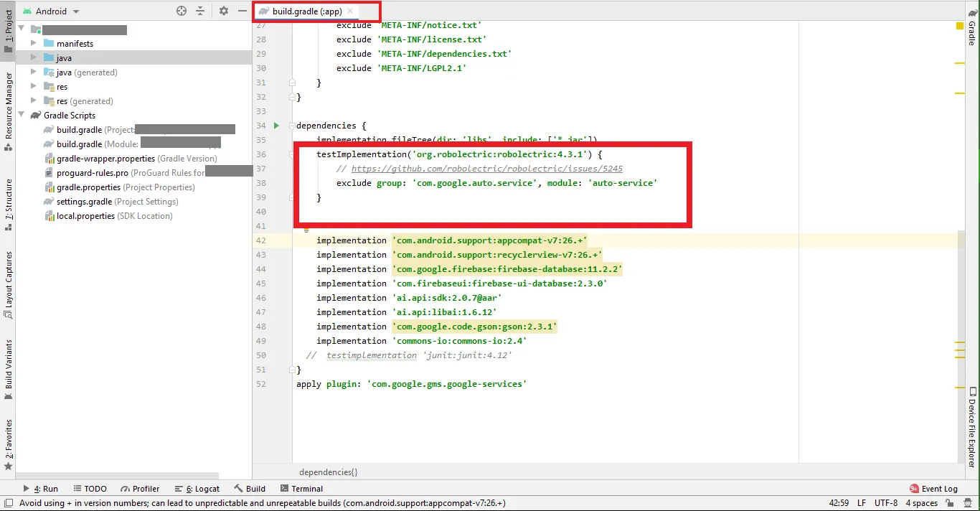Place cursor on line 44 firebase-database dependency
Viewport: 980px width, 511px height.
pyautogui.click(x=507, y=269)
